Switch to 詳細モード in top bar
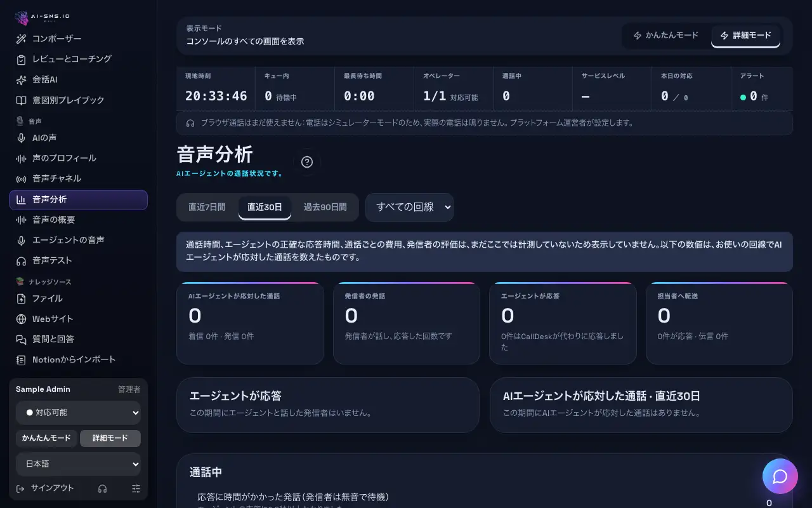Viewport: 812px width, 508px height. (745, 36)
